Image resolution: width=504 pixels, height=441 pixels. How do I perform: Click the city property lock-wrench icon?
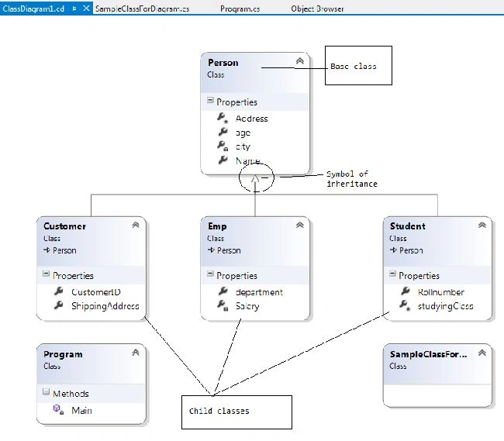[x=223, y=146]
